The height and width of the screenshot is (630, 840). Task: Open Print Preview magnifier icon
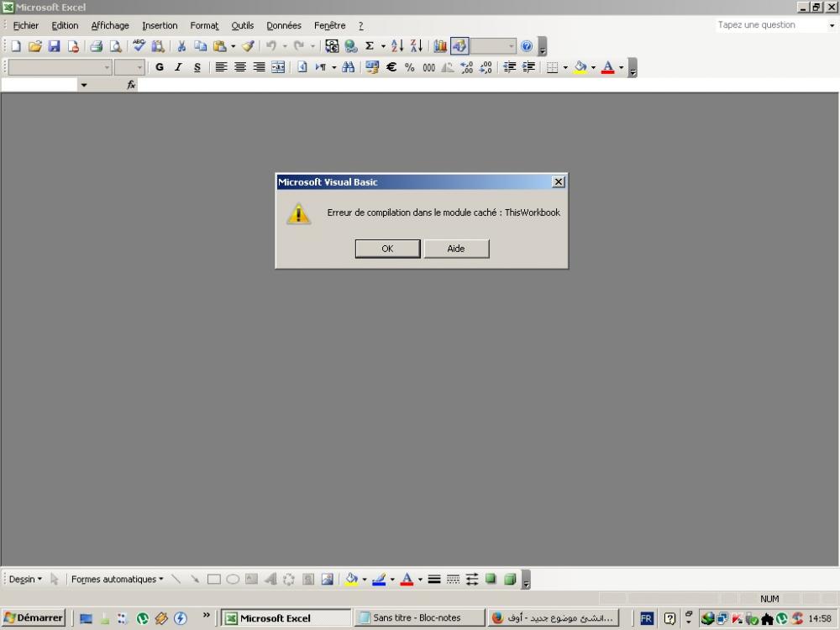click(x=115, y=46)
